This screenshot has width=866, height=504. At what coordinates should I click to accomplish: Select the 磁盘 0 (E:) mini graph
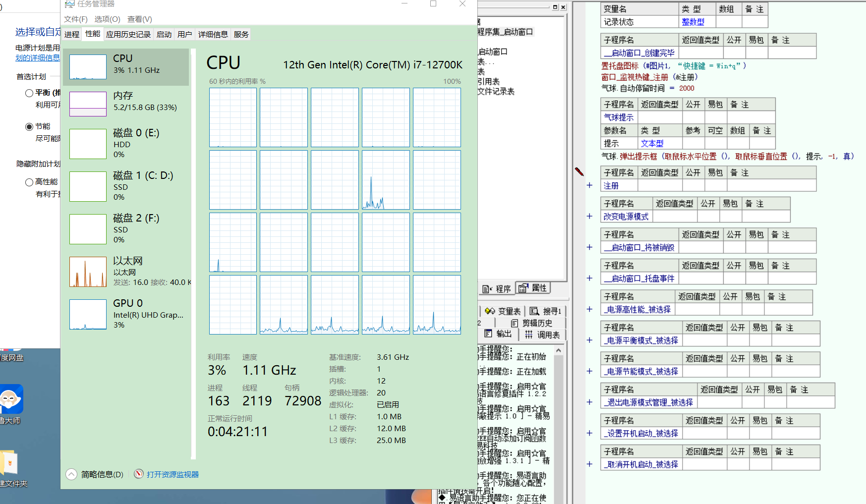coord(88,144)
